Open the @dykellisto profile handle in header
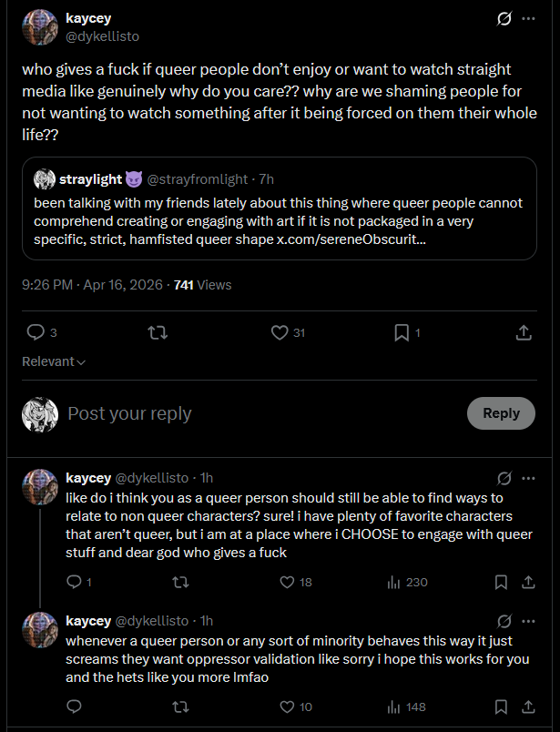 [x=102, y=36]
